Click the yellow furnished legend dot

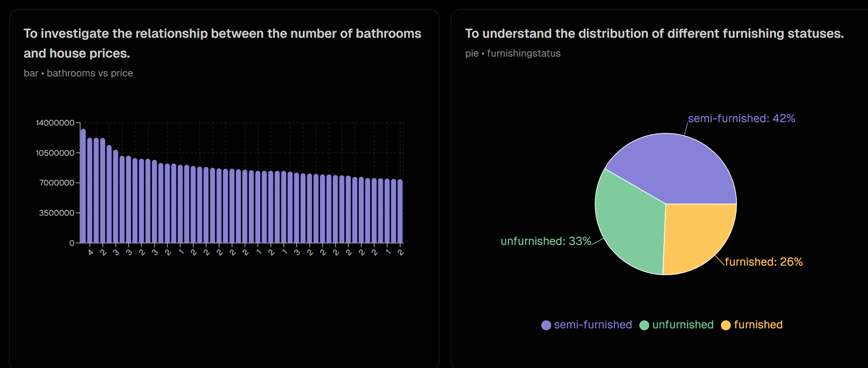(726, 325)
